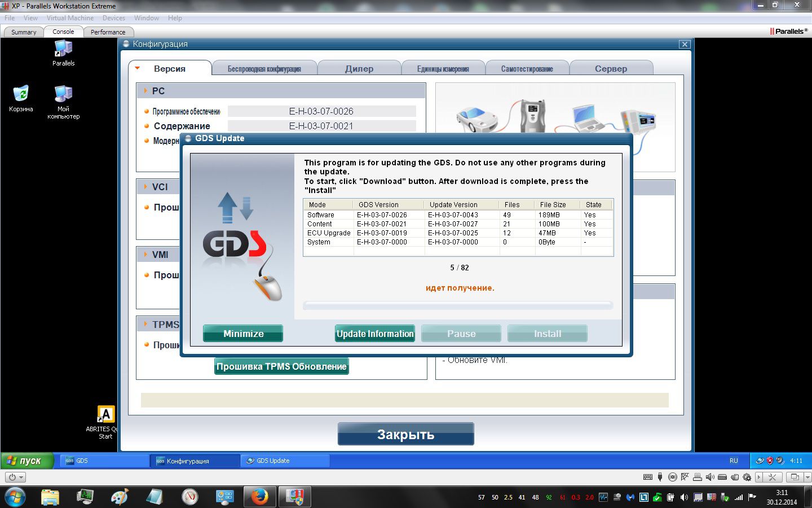The width and height of the screenshot is (812, 508).
Task: Select the Беспроводная конфигурация tab
Action: (264, 68)
